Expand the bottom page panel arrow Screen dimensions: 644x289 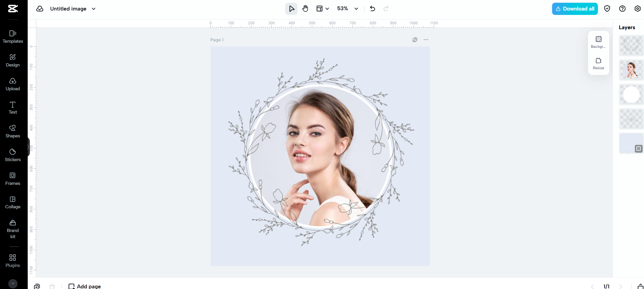point(640,286)
